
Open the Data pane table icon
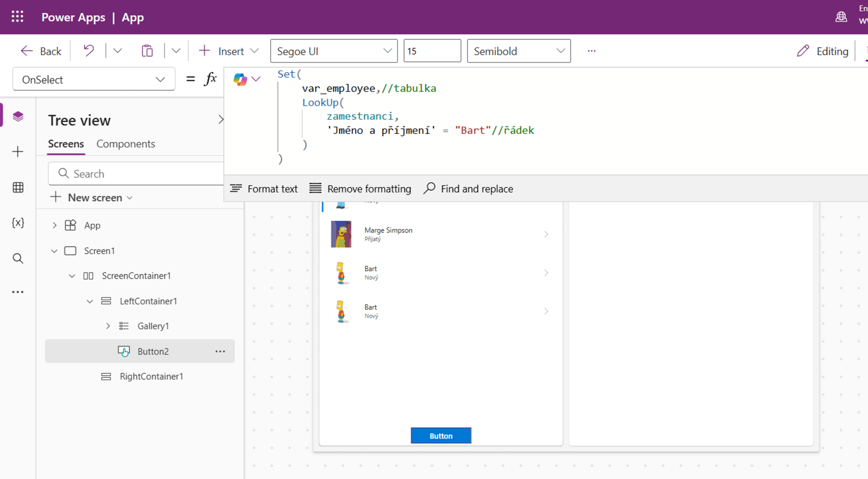tap(18, 187)
